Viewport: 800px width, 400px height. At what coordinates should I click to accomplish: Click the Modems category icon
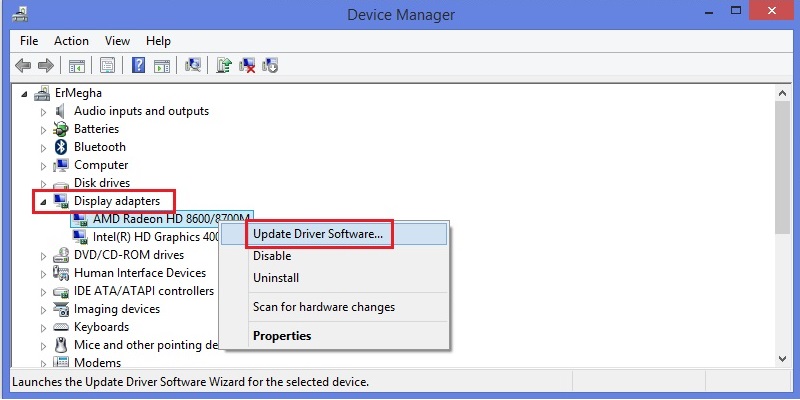61,363
